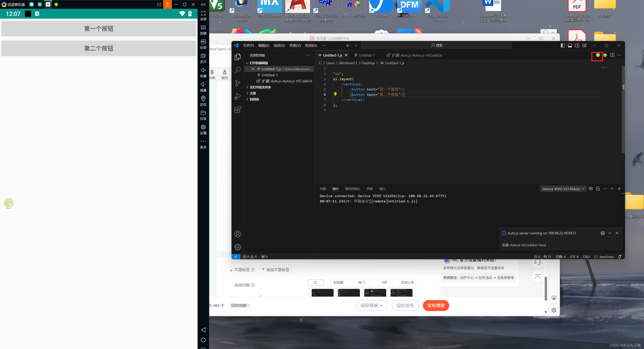Click the 发布博客 publish button
This screenshot has height=349, width=644.
tap(436, 306)
